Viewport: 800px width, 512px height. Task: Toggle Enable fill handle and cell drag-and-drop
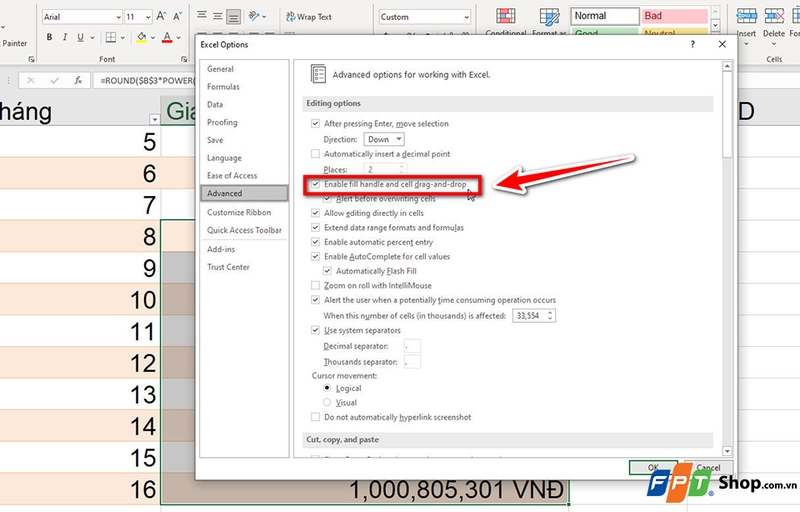[315, 184]
